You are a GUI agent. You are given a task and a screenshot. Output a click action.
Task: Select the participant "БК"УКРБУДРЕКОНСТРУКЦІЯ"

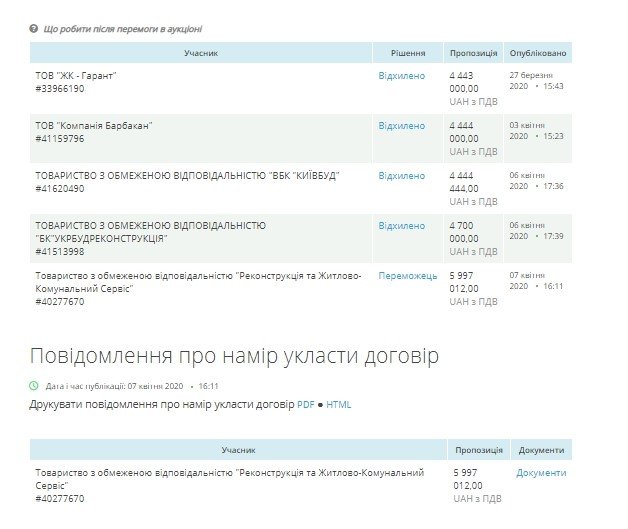[150, 232]
